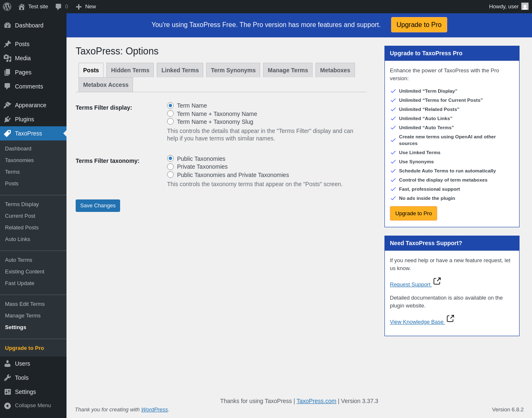Viewport: 532px width, 418px height.
Task: Open the comments bubble icon in admin bar
Action: pos(59,7)
